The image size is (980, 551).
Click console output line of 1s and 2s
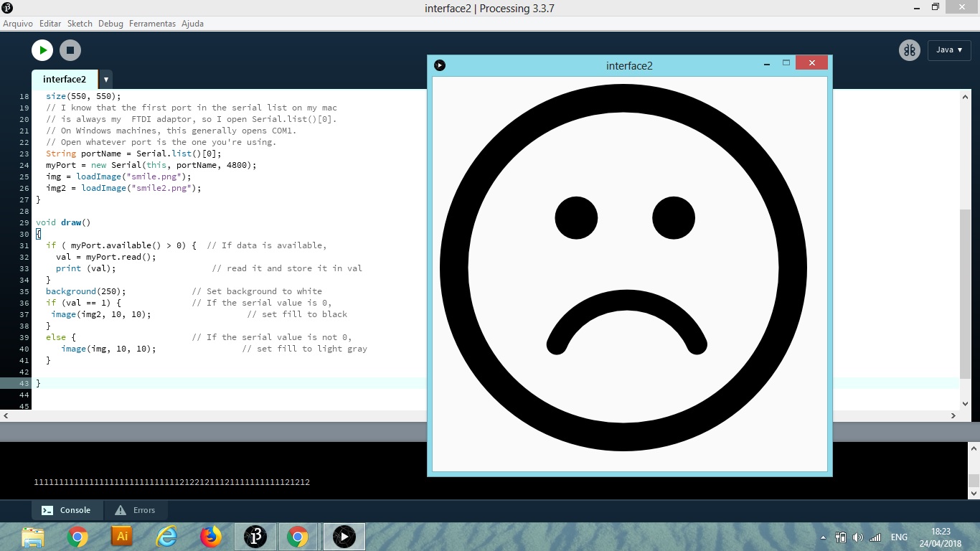172,482
